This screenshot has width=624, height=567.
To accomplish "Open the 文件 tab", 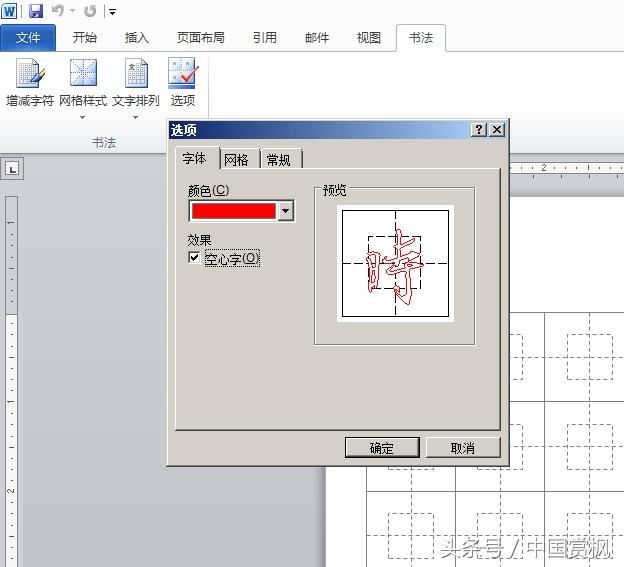I will [28, 38].
